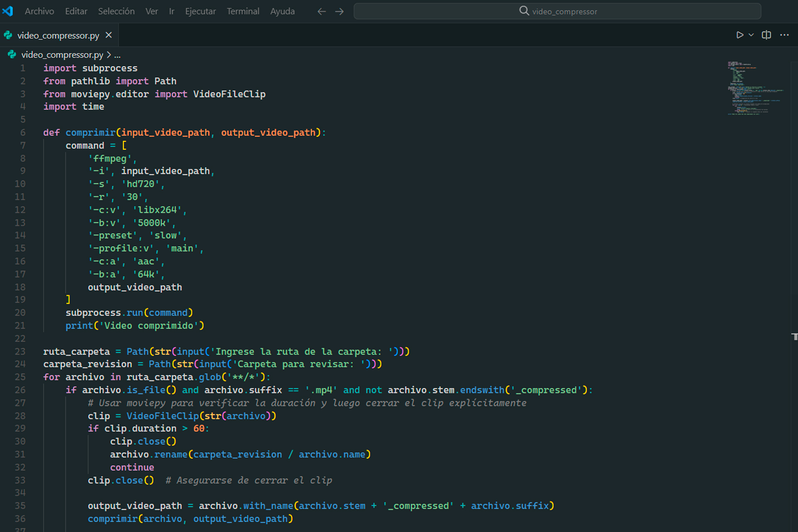Viewport: 798px width, 532px height.
Task: Split the editor to the right
Action: pos(766,35)
